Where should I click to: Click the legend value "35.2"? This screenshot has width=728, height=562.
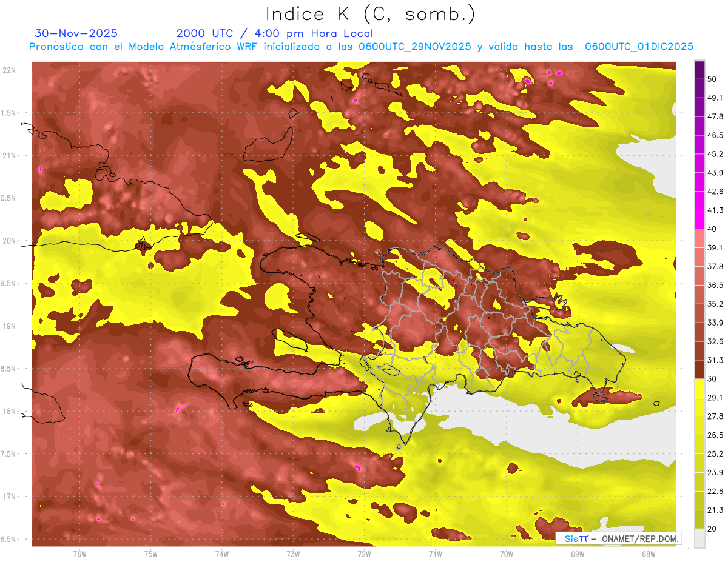715,304
